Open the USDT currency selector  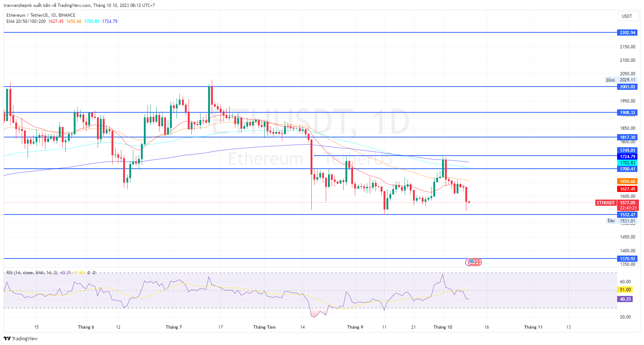pos(627,16)
